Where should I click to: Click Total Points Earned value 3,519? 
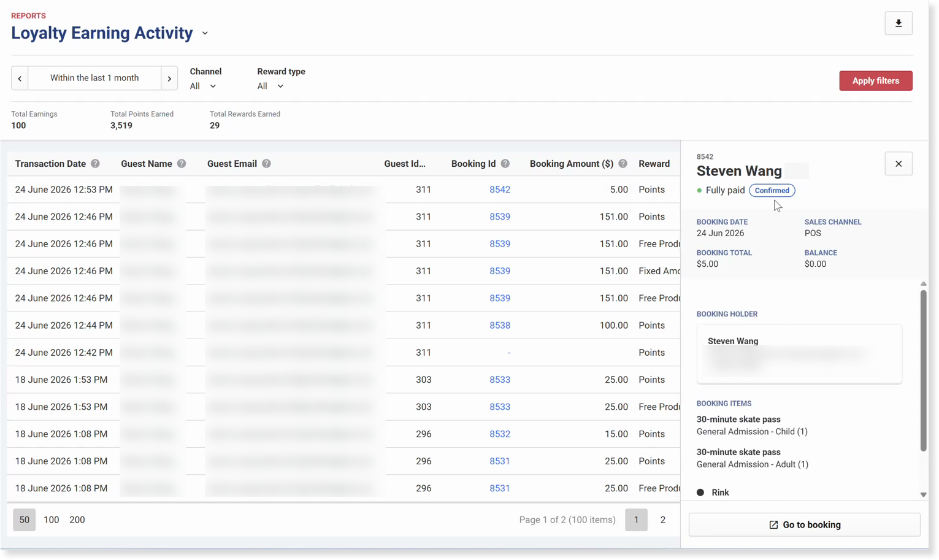tap(121, 126)
